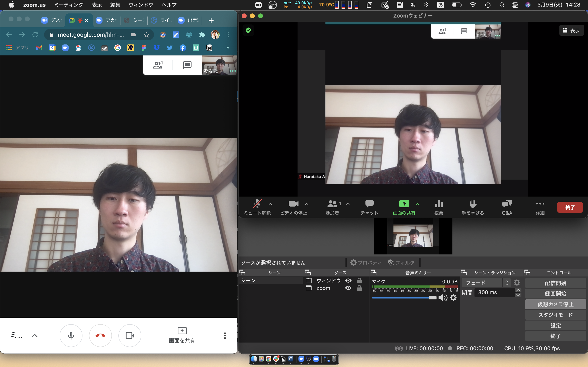Toggle visibility of the ウィンドウ source
Image resolution: width=588 pixels, height=367 pixels.
tap(348, 281)
